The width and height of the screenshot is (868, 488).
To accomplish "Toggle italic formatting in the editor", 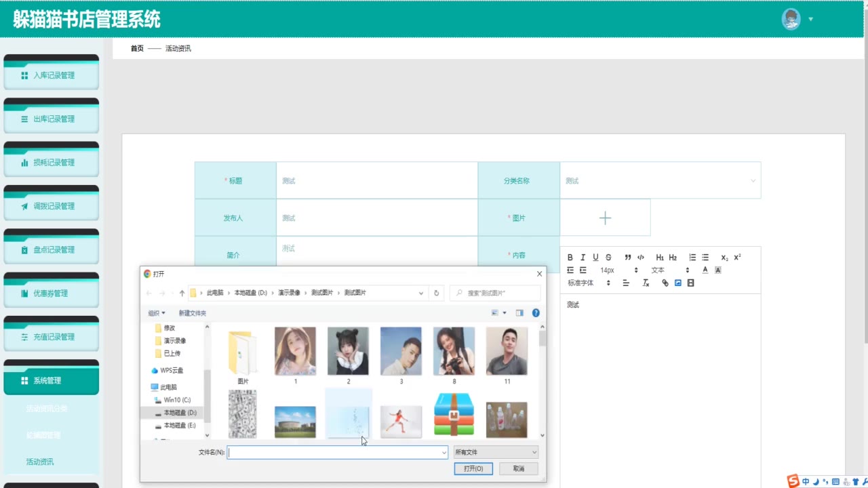I will pos(583,258).
